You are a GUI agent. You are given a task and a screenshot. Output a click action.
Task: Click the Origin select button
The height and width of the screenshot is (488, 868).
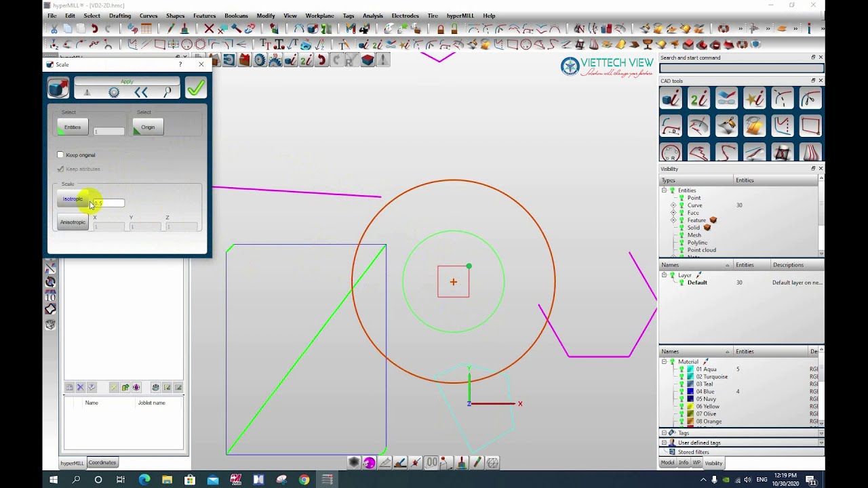(148, 127)
